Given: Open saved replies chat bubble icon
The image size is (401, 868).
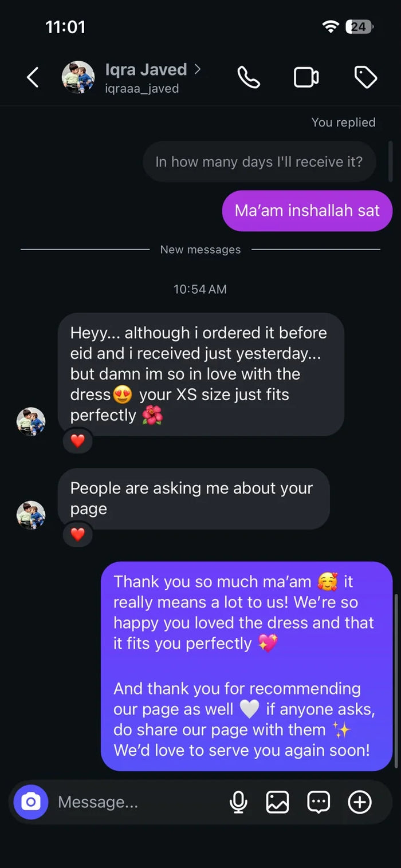Looking at the screenshot, I should click(x=319, y=802).
